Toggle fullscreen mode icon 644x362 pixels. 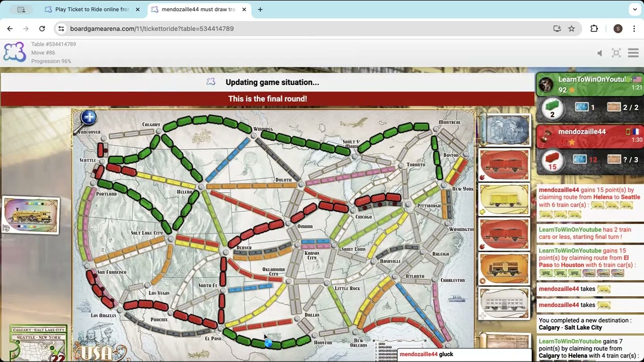pos(616,53)
